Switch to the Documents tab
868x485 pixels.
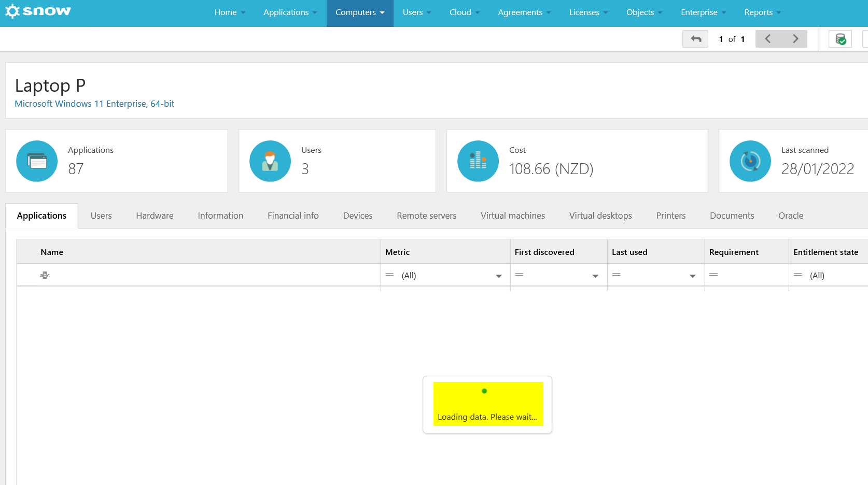732,216
